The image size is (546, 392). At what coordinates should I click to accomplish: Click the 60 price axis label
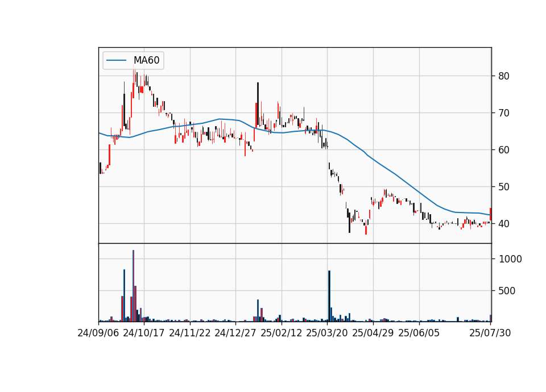503,150
